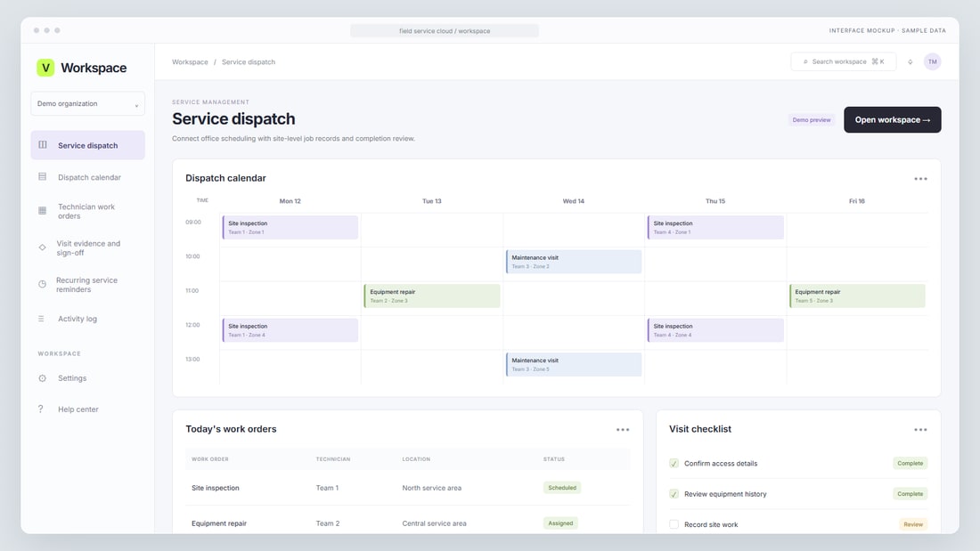
Task: Click the Search workspace field
Action: click(843, 61)
